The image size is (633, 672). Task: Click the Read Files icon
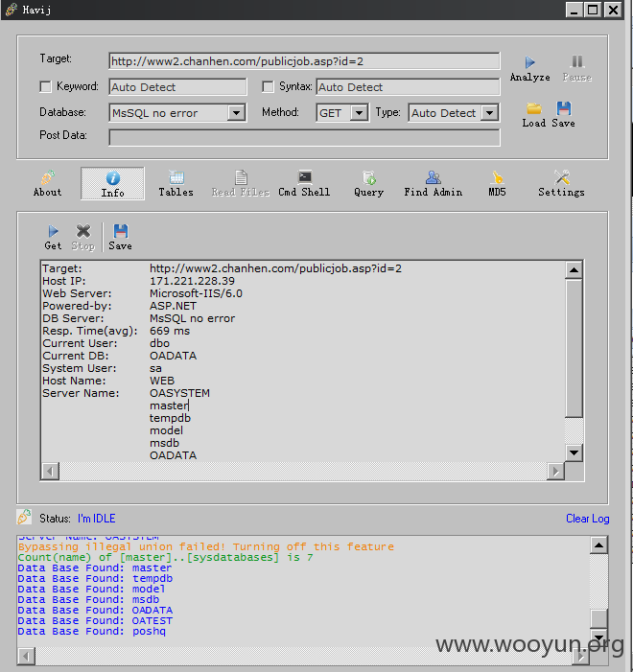(x=241, y=177)
